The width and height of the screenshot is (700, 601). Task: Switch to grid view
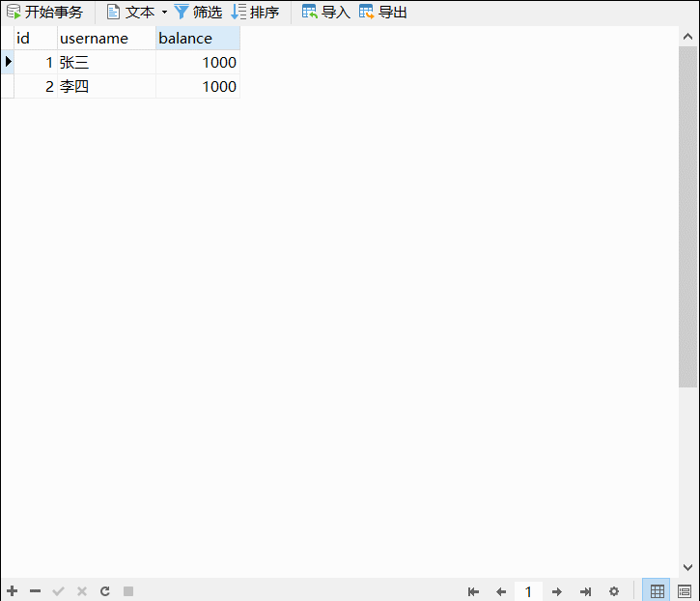click(x=657, y=590)
